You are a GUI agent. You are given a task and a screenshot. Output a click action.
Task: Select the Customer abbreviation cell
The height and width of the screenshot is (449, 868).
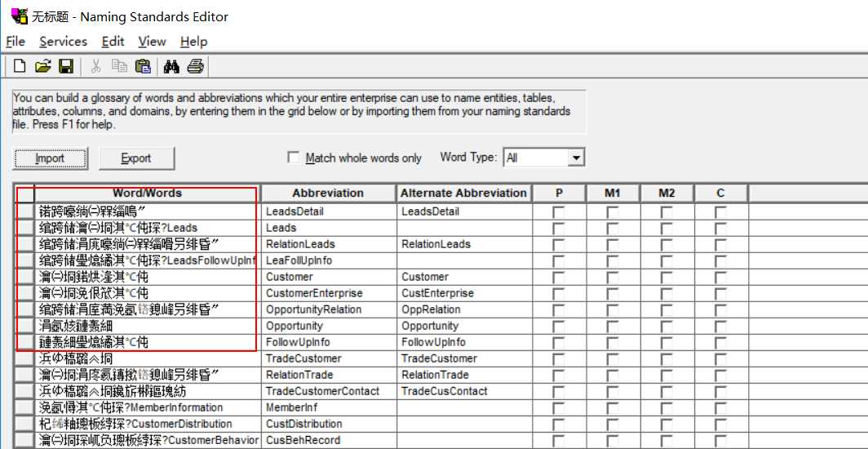click(x=328, y=277)
